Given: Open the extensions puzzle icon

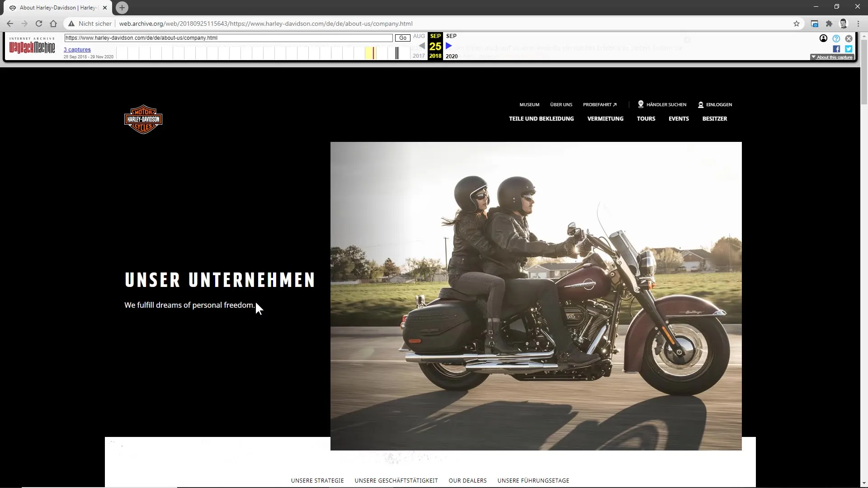Looking at the screenshot, I should 829,23.
